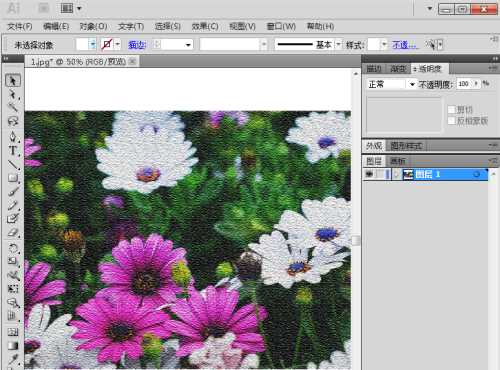Click the opacity value stepper arrow
The height and width of the screenshot is (370, 500).
click(476, 84)
